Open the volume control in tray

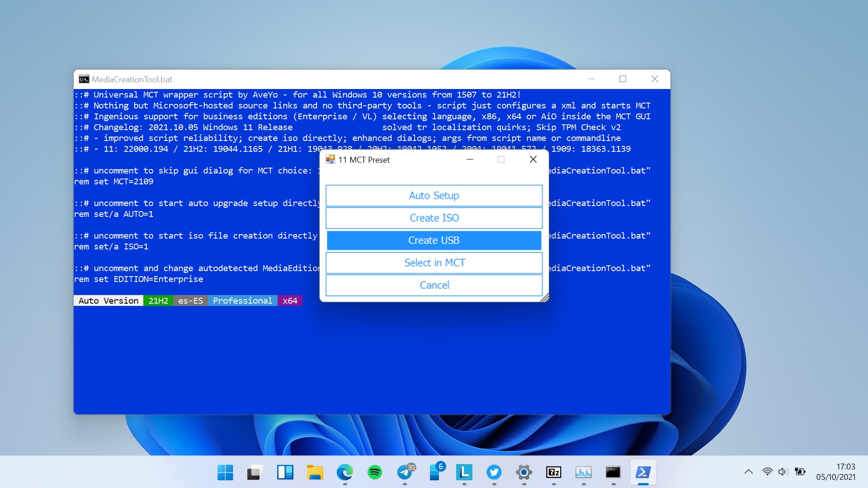click(783, 472)
